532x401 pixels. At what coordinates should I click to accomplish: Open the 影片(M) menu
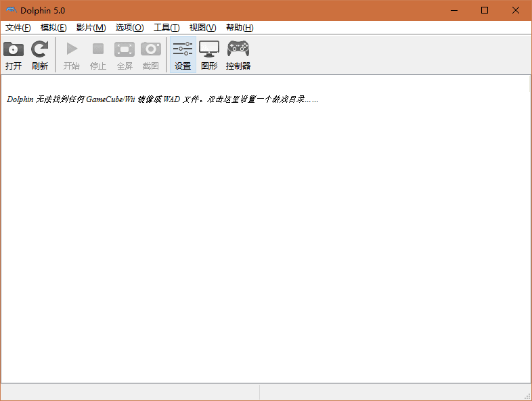click(x=91, y=28)
